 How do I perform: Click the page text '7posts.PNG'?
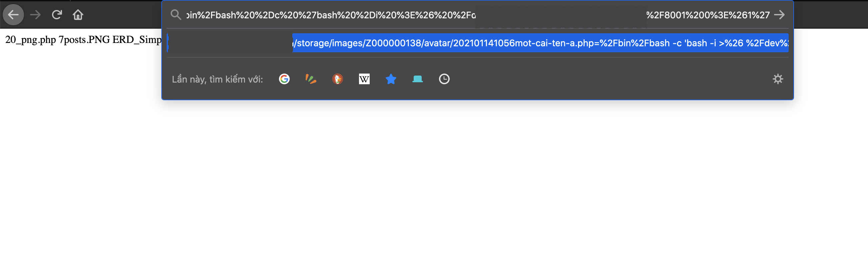tap(84, 40)
